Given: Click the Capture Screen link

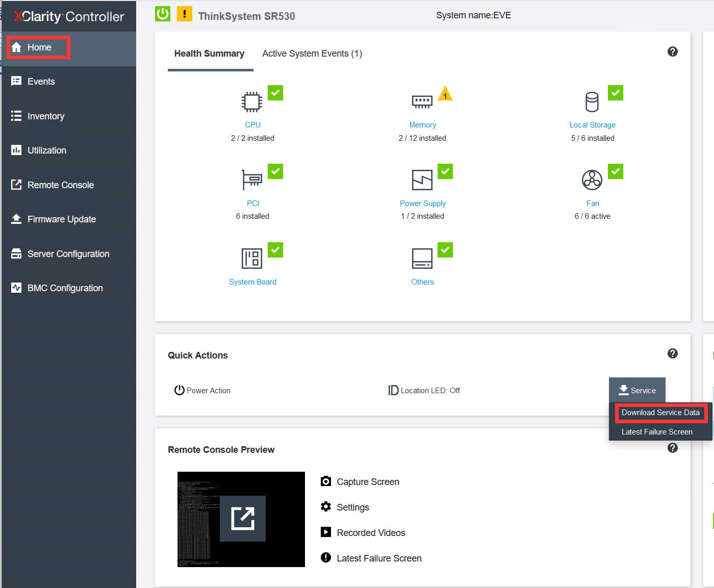Looking at the screenshot, I should [x=367, y=482].
